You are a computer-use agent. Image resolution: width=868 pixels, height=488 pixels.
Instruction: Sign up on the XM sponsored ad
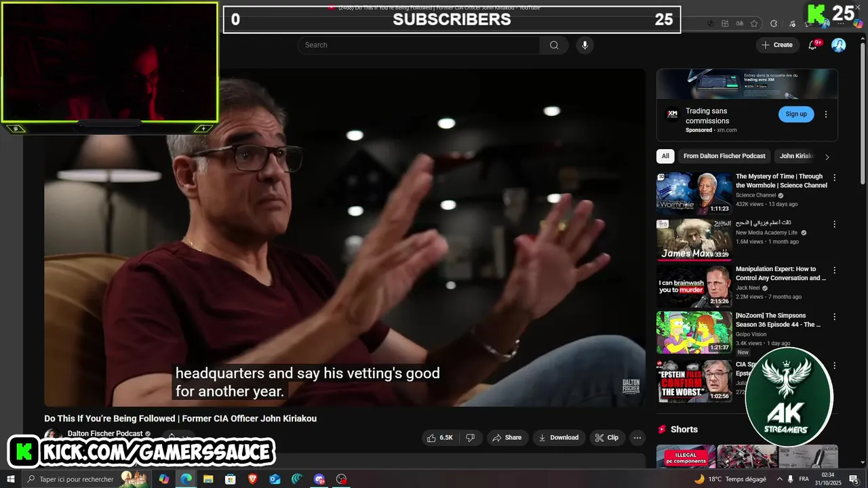796,114
